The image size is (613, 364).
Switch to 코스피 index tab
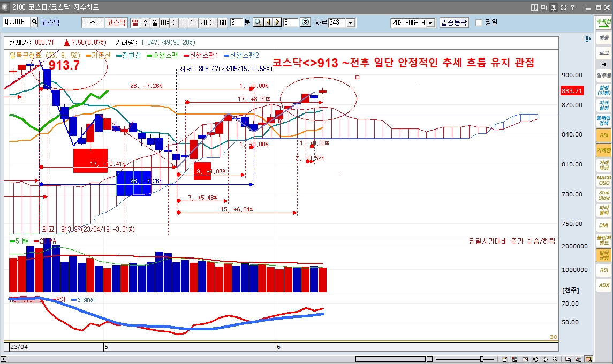[x=92, y=22]
